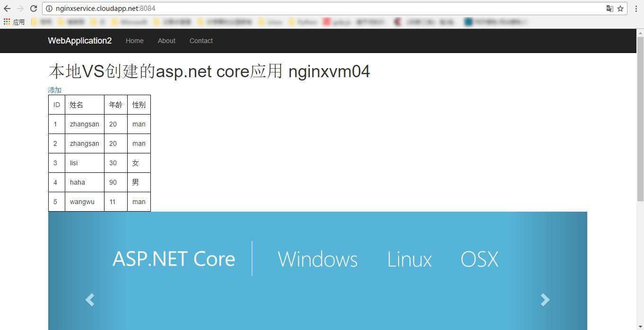Click the WebApplication2 brand link
644x330 pixels.
point(80,41)
